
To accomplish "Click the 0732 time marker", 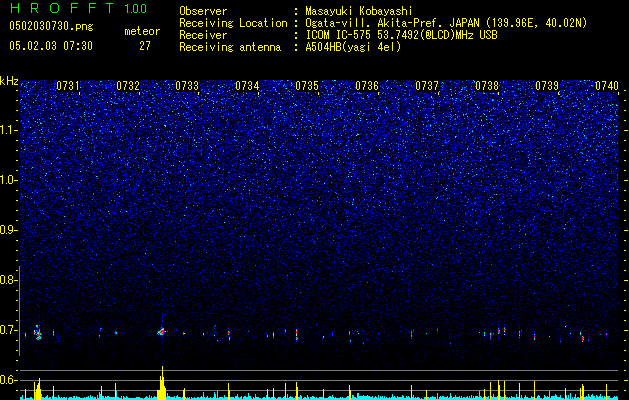I will pos(128,86).
